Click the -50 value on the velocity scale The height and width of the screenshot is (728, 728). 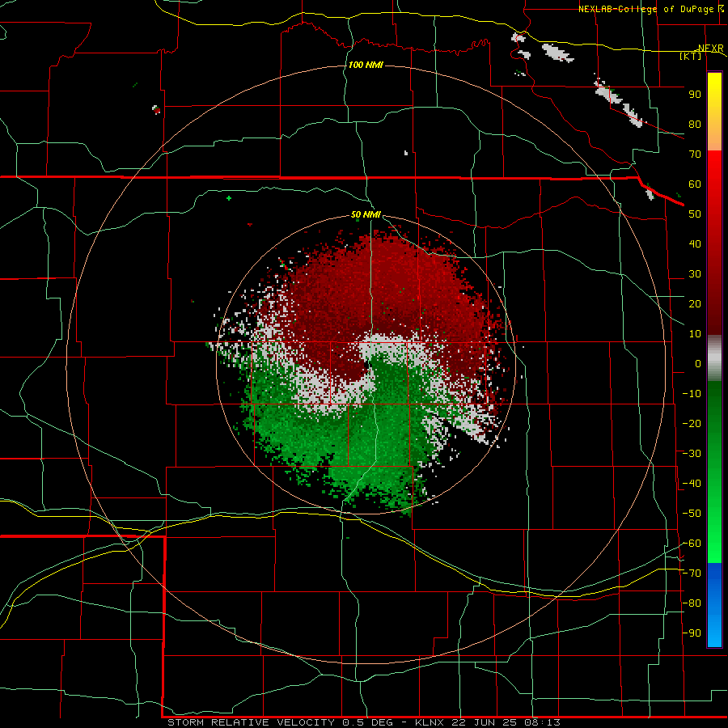(x=692, y=514)
